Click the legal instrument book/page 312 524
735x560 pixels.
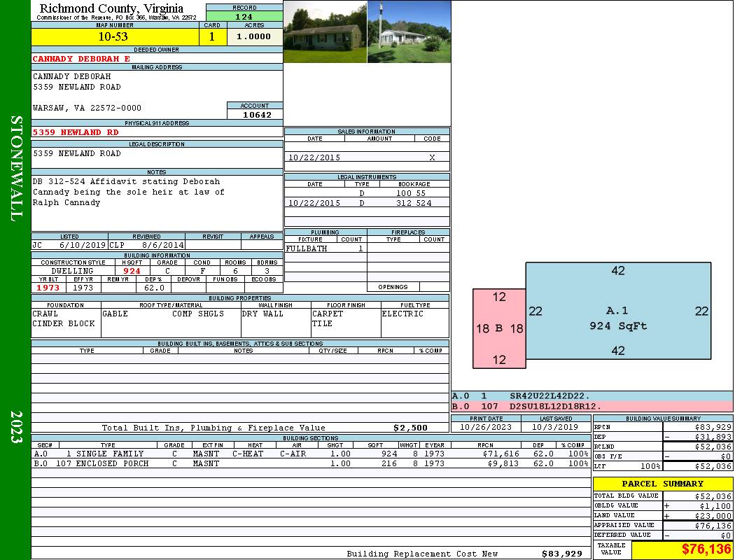point(413,203)
